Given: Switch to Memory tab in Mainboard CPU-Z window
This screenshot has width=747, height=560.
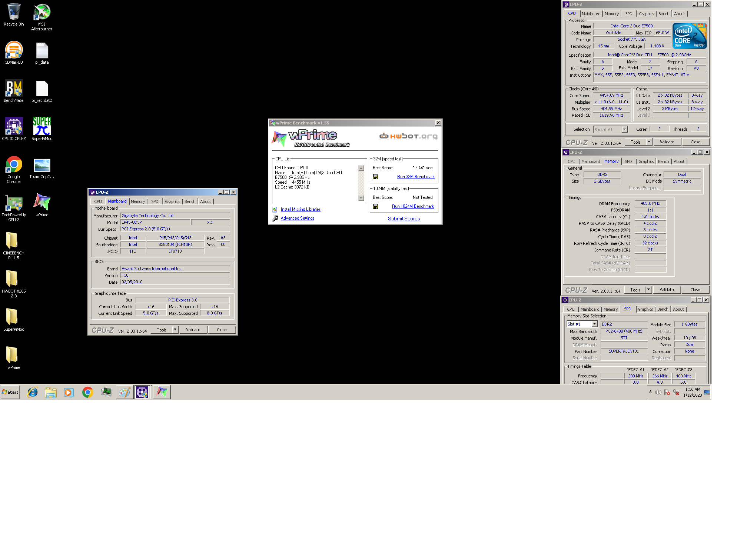Looking at the screenshot, I should pyautogui.click(x=138, y=201).
